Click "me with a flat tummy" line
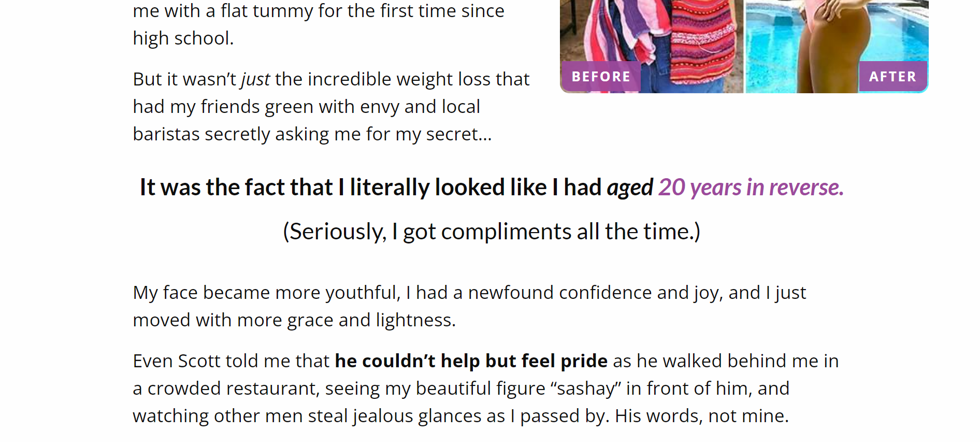The width and height of the screenshot is (980, 446). (319, 11)
